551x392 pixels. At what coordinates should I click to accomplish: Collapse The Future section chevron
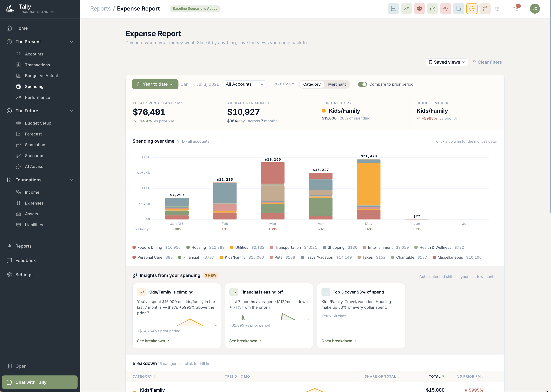pos(72,111)
